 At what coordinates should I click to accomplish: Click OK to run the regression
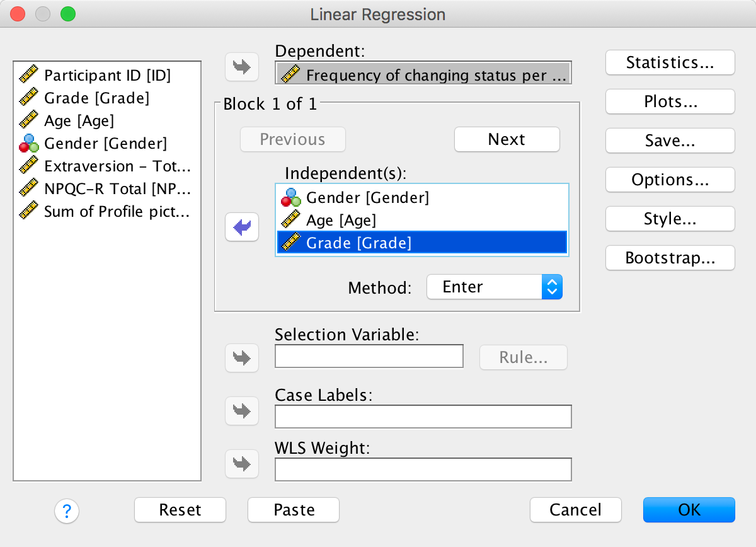(689, 510)
